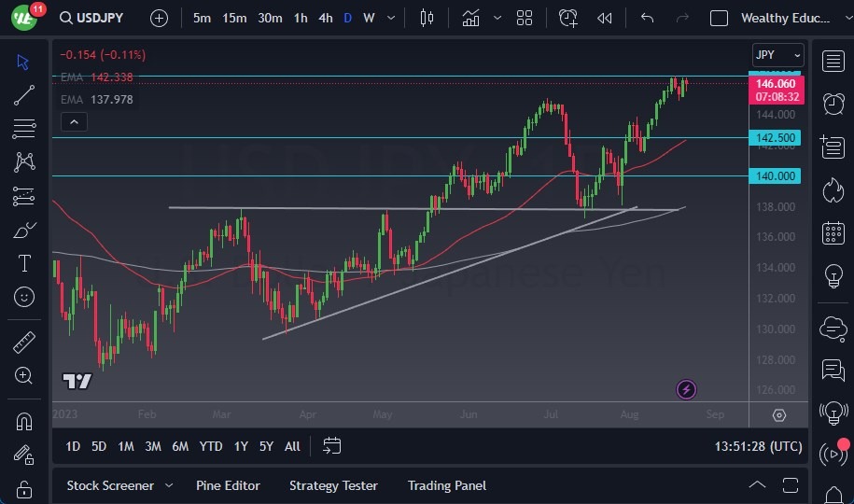
Task: Toggle the layout checkbox beside Wealthy Educ
Action: click(719, 18)
